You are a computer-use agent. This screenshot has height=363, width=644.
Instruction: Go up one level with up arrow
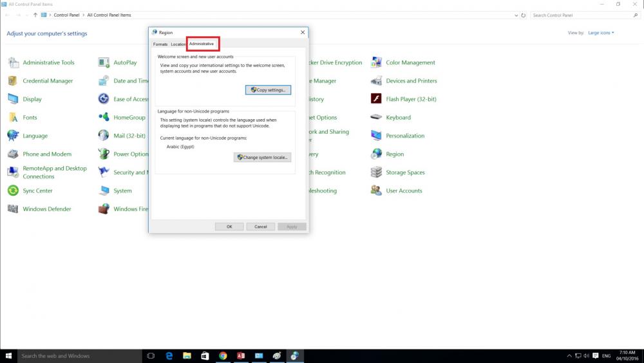point(35,15)
